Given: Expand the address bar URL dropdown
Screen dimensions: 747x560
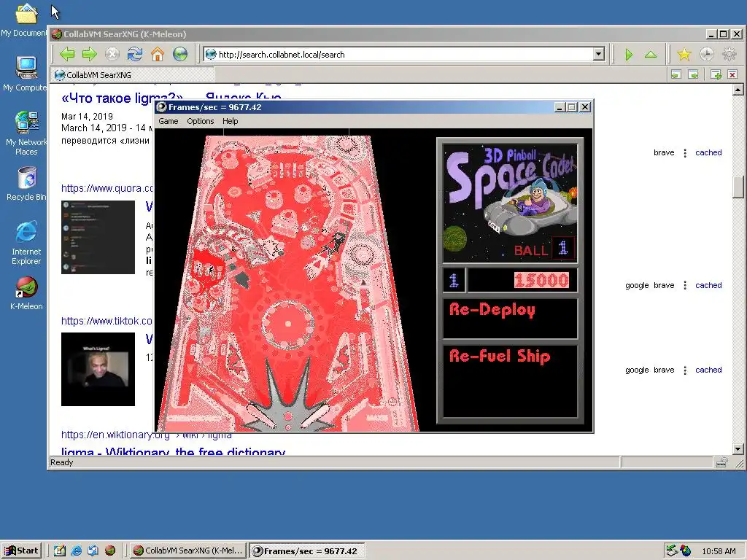Looking at the screenshot, I should click(x=599, y=54).
